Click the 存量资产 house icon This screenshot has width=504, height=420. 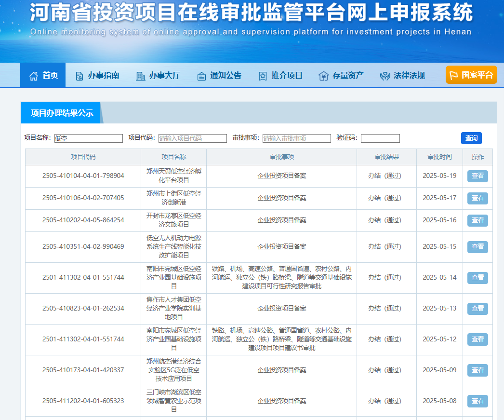323,76
